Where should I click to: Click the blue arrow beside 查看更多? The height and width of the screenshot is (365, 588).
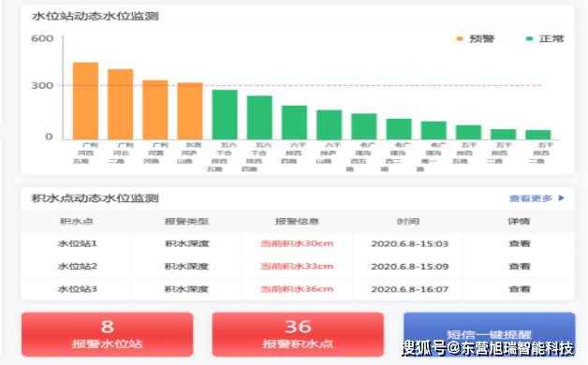point(562,197)
